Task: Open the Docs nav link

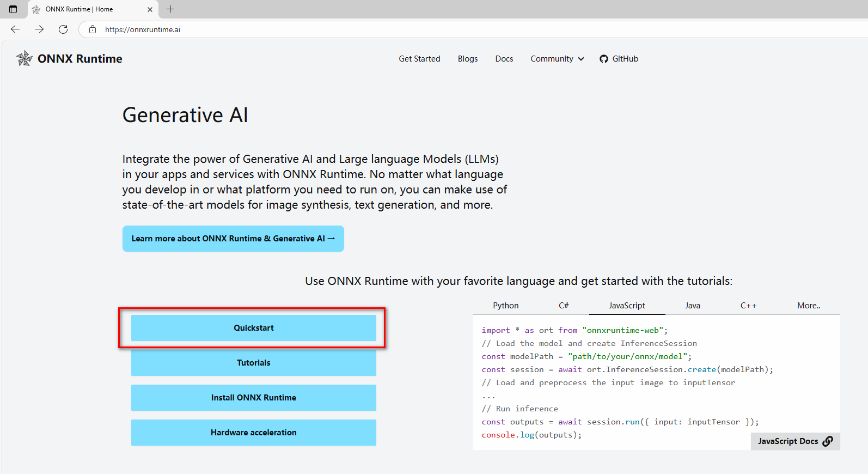Action: (504, 59)
